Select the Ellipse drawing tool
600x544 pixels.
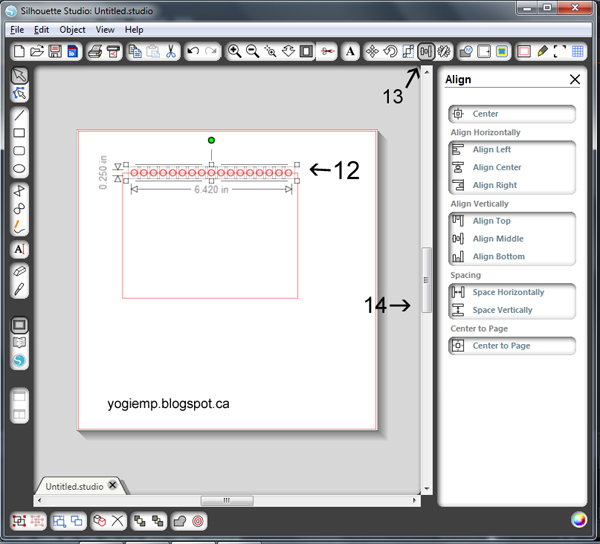click(19, 168)
